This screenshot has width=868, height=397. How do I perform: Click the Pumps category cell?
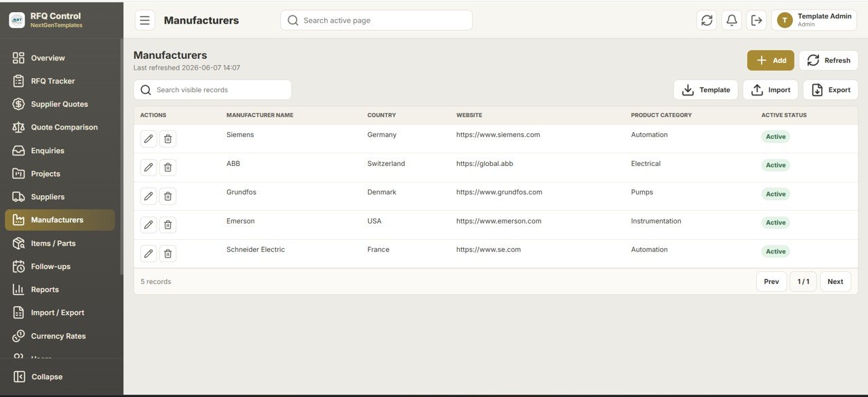click(642, 192)
